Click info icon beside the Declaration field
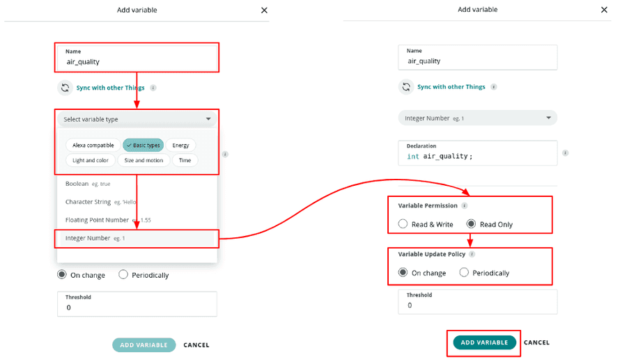The height and width of the screenshot is (364, 620). coord(565,153)
